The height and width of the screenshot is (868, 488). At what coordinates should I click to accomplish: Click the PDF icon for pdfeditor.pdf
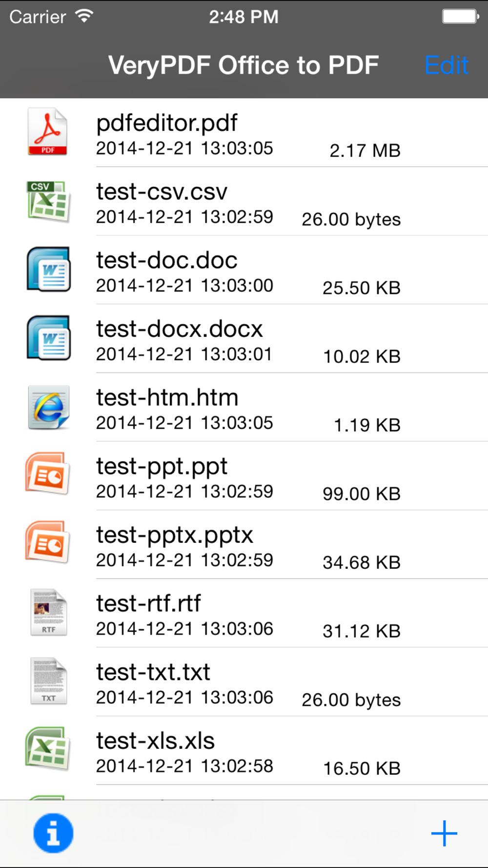(x=47, y=132)
